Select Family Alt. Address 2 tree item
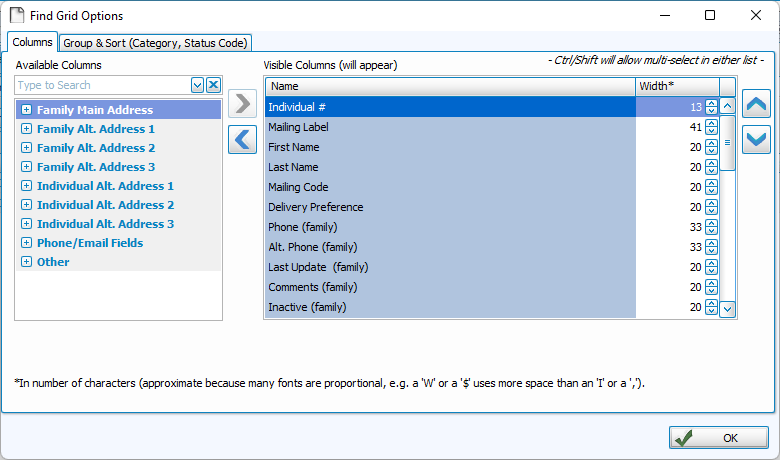780x460 pixels. pyautogui.click(x=96, y=148)
